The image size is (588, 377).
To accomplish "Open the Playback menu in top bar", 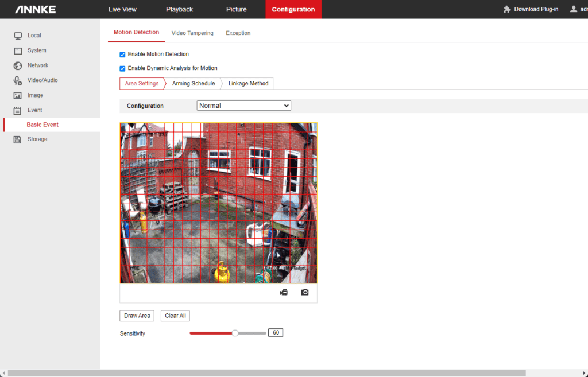I will (x=179, y=9).
